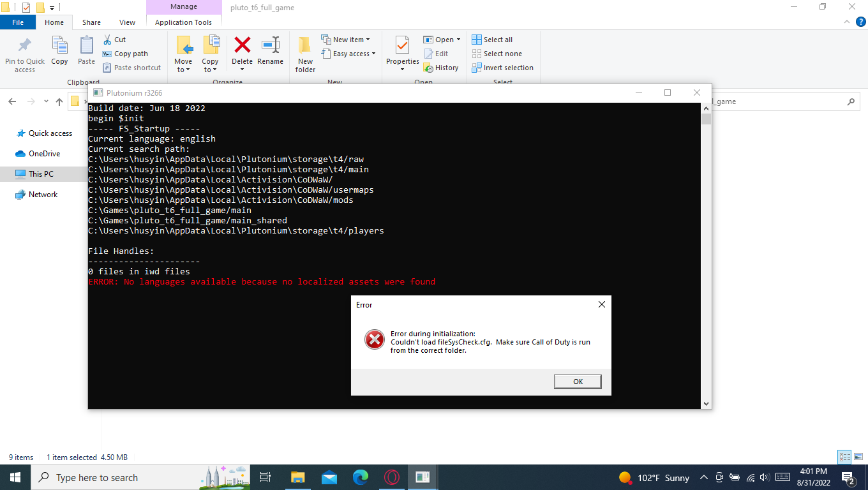Switch to the Home ribbon tab
868x490 pixels.
click(54, 22)
